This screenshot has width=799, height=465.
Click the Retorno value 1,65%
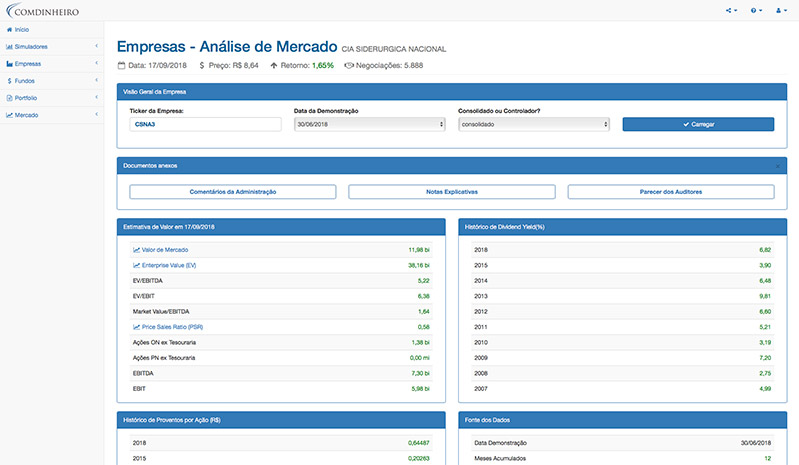coord(323,65)
